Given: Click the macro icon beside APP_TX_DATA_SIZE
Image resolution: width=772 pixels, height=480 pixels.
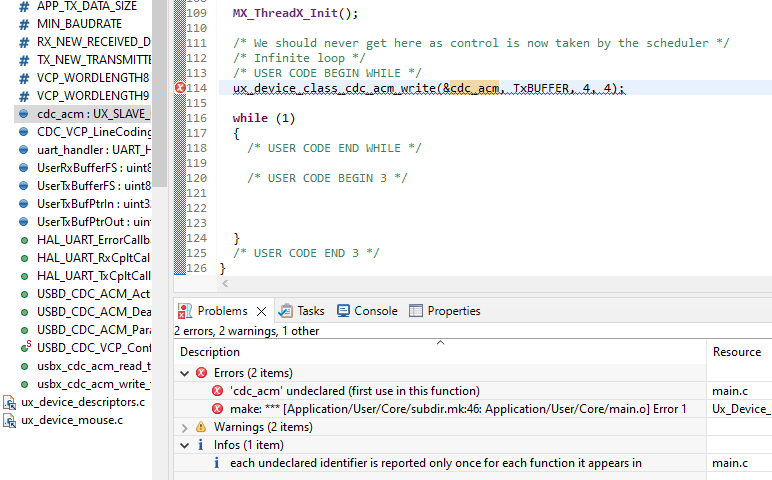Looking at the screenshot, I should 24,7.
